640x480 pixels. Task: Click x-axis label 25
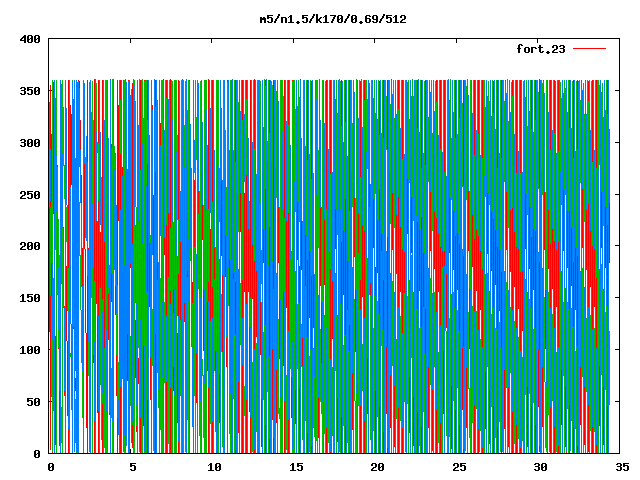459,467
